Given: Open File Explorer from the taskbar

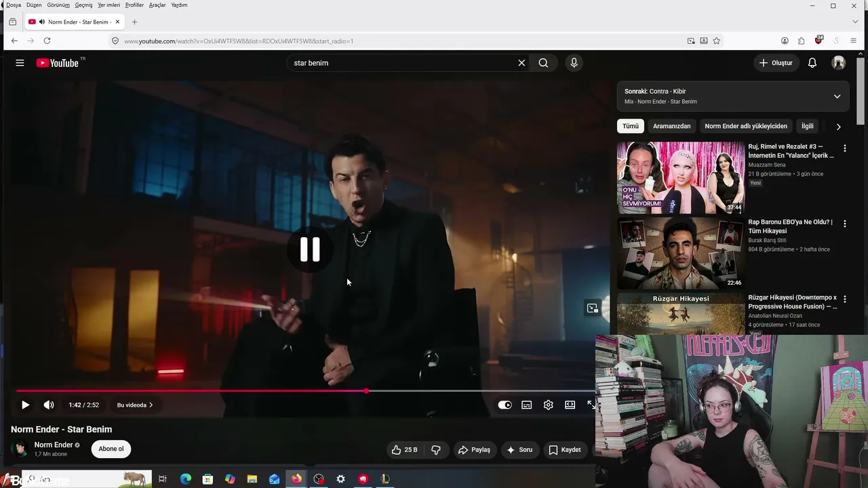Looking at the screenshot, I should tap(252, 479).
